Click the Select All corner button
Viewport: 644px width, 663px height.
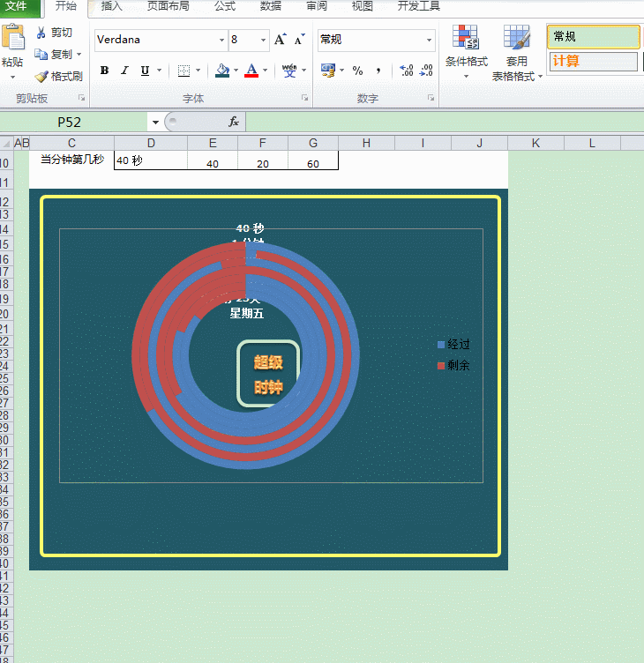(x=6, y=144)
